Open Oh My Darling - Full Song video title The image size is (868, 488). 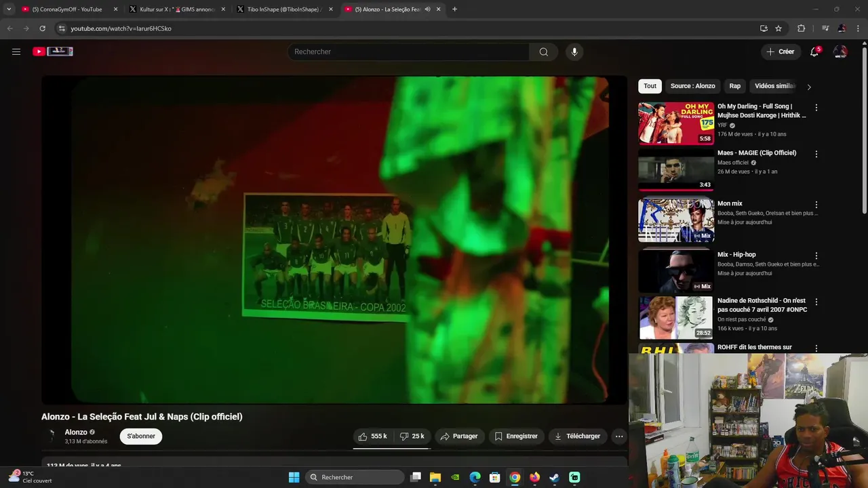[762, 110]
